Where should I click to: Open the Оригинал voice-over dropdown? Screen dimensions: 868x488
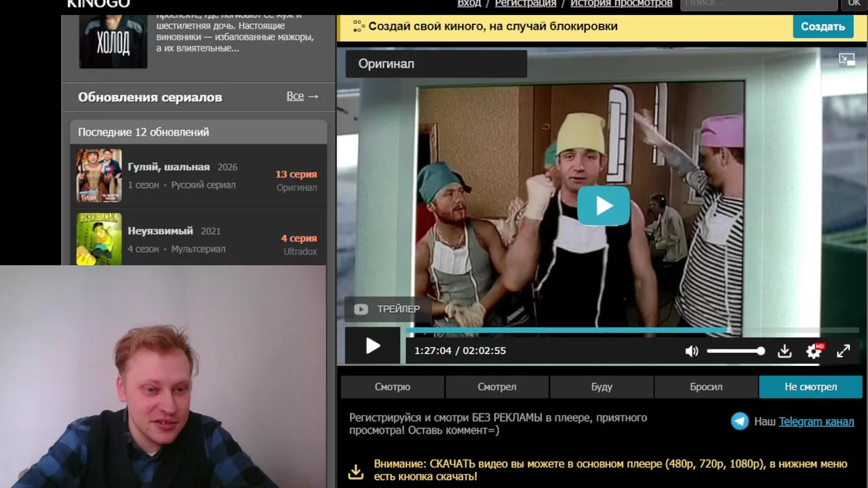pos(436,64)
